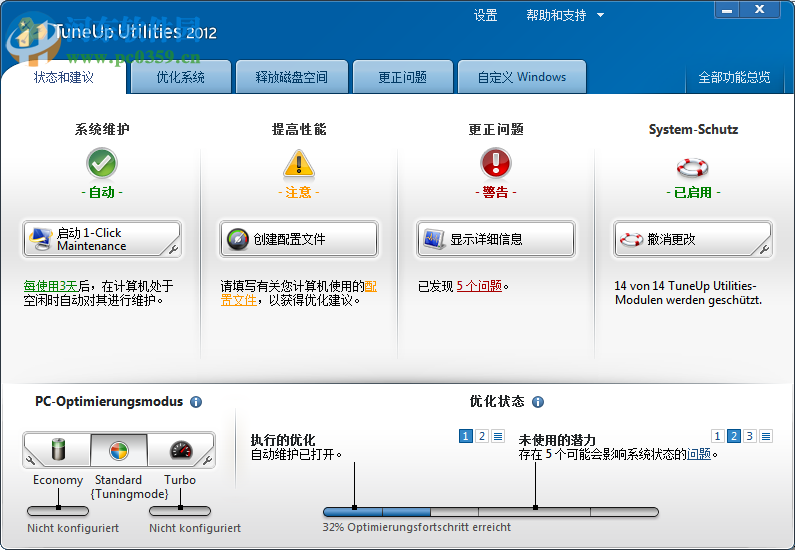
Task: Show page 2 of 执行的优化
Action: tap(482, 436)
